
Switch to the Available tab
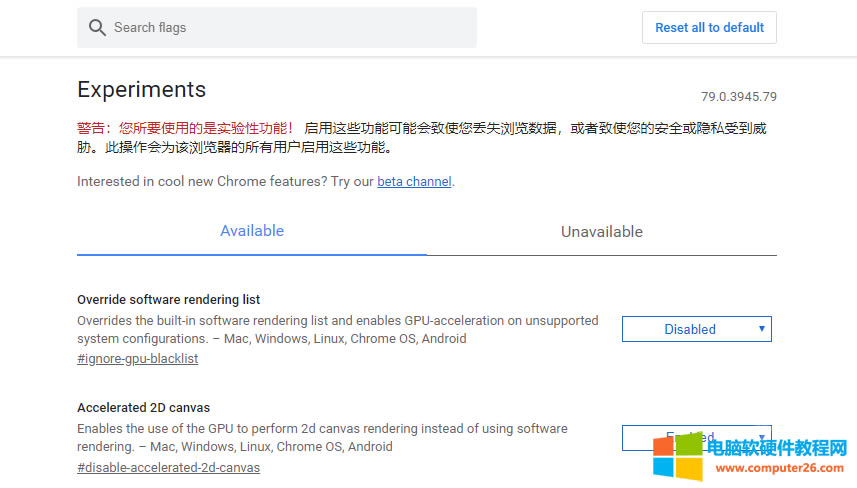point(252,231)
